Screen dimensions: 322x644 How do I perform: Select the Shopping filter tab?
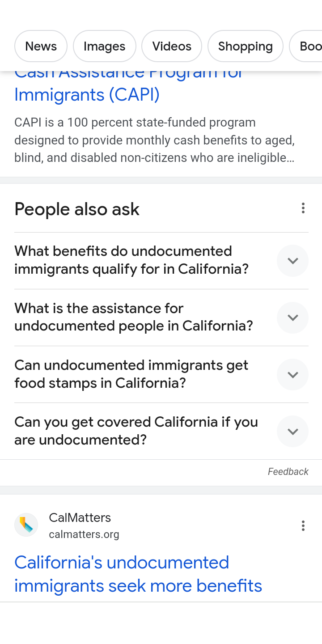coord(245,46)
